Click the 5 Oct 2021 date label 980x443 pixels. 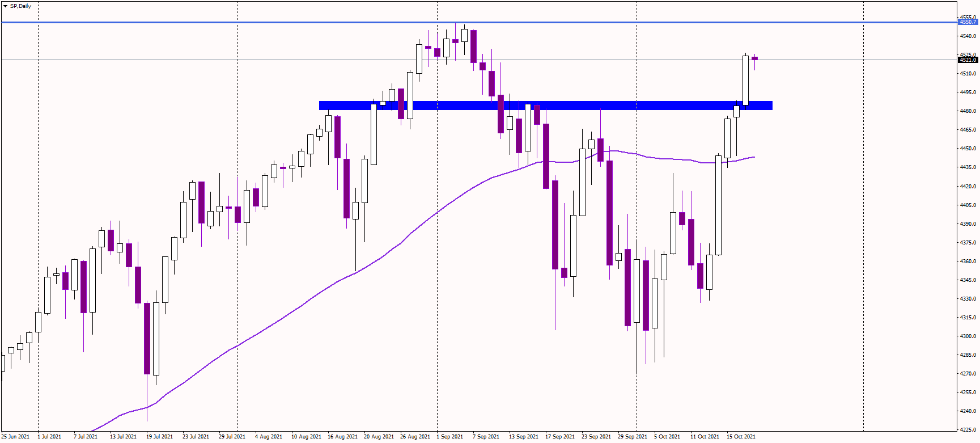pyautogui.click(x=667, y=437)
